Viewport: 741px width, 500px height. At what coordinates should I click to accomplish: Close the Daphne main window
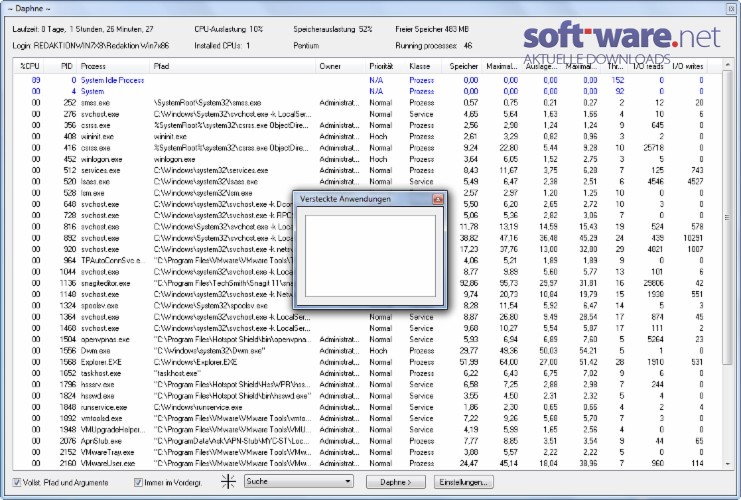tap(731, 9)
